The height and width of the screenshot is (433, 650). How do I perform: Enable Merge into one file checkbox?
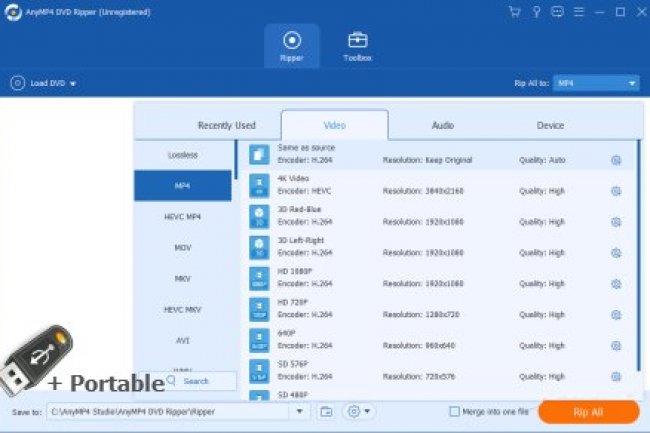pyautogui.click(x=454, y=411)
